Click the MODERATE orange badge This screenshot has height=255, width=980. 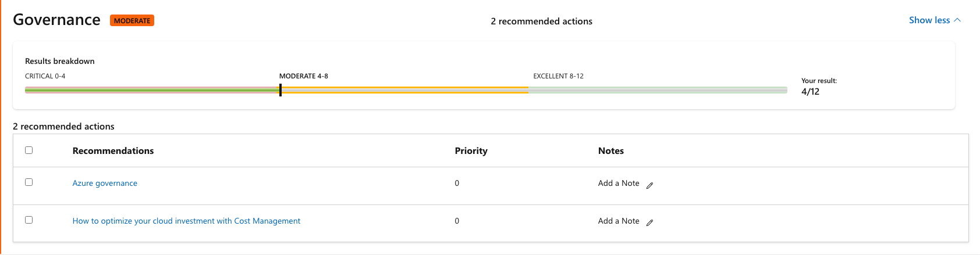tap(132, 20)
